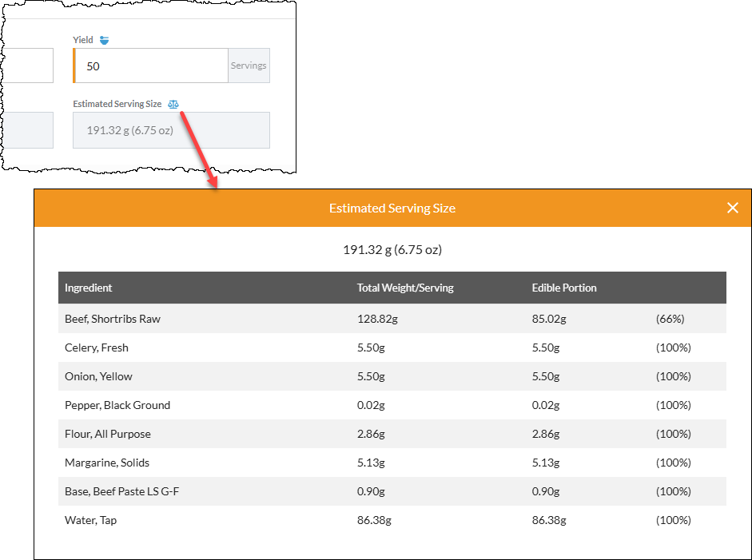
Task: Select the Edible Portion column header
Action: (x=562, y=288)
